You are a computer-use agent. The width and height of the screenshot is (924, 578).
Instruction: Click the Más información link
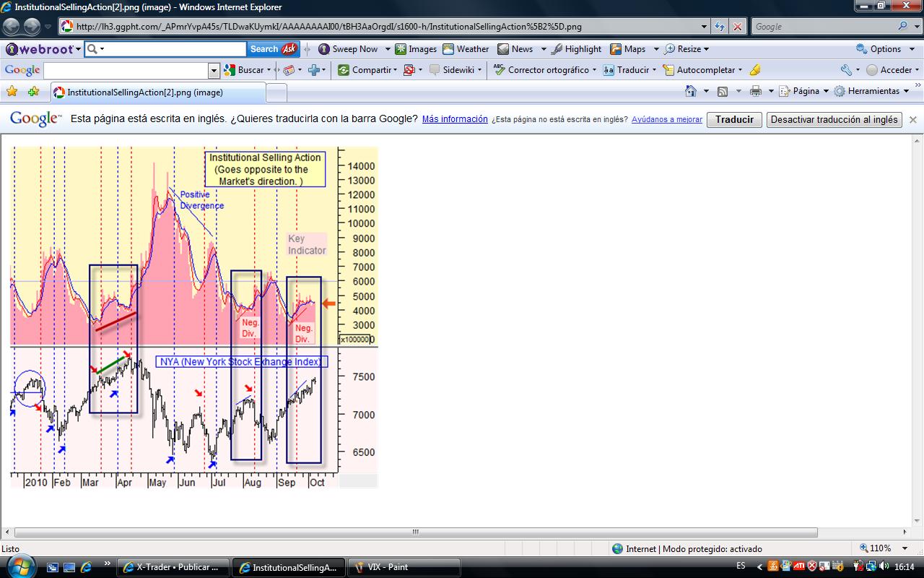[455, 119]
